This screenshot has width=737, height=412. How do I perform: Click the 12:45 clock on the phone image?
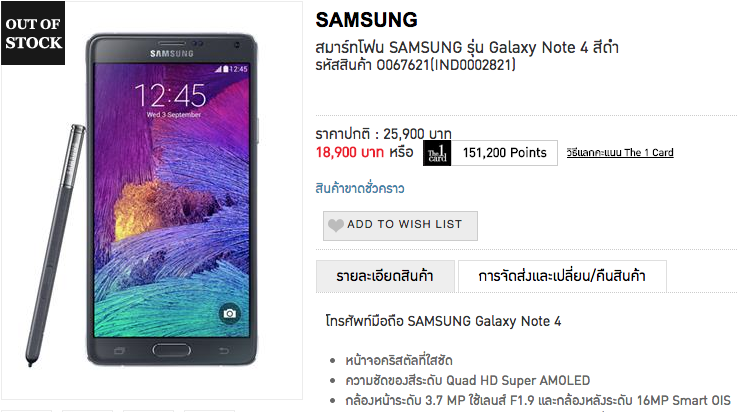[171, 96]
